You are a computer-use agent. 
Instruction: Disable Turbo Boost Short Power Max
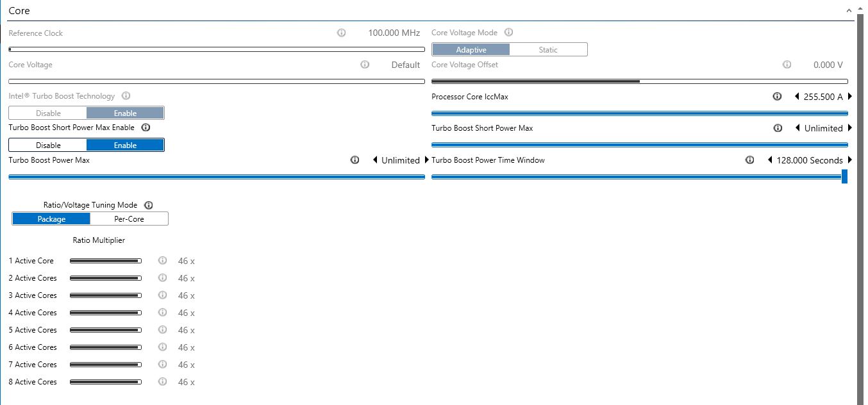pyautogui.click(x=48, y=145)
